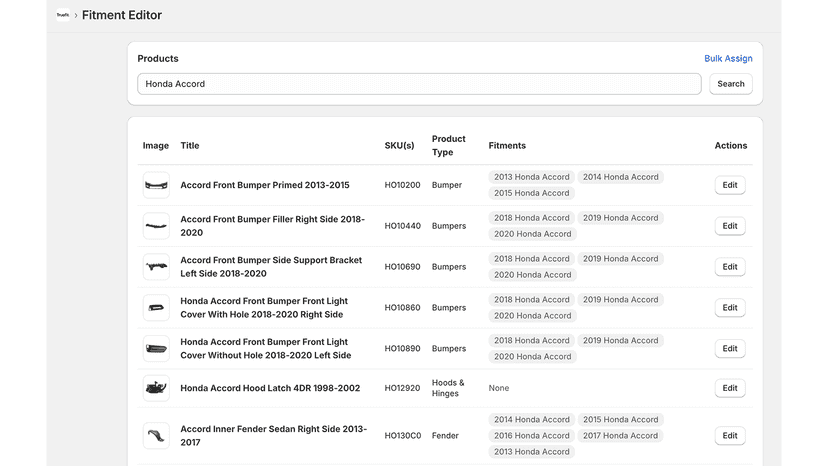Edit Accord Inner Fender Sedan row

730,436
